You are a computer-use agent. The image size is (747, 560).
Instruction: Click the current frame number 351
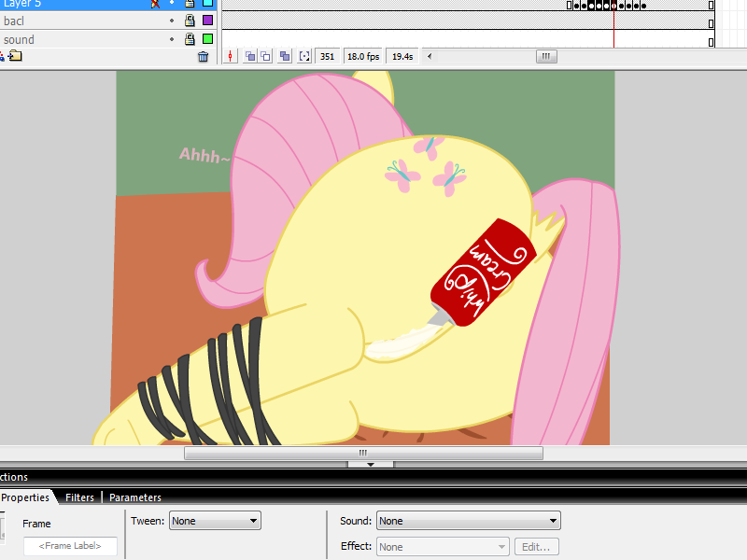click(328, 57)
